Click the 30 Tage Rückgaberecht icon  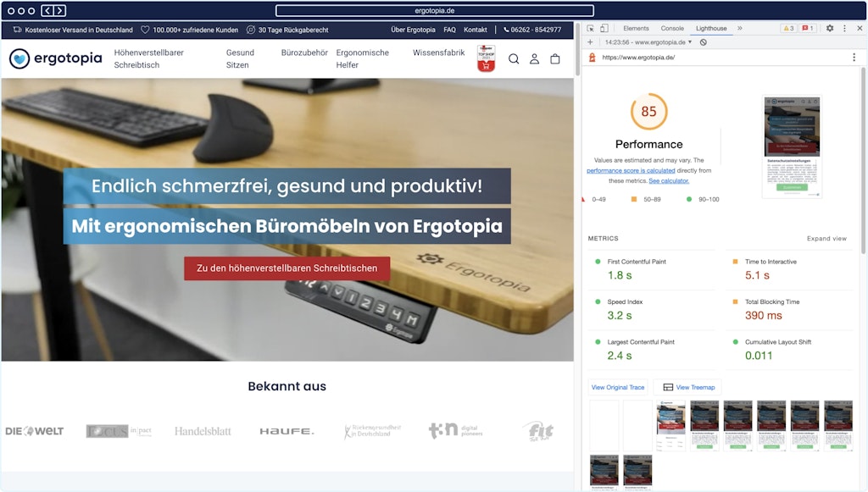click(x=251, y=30)
